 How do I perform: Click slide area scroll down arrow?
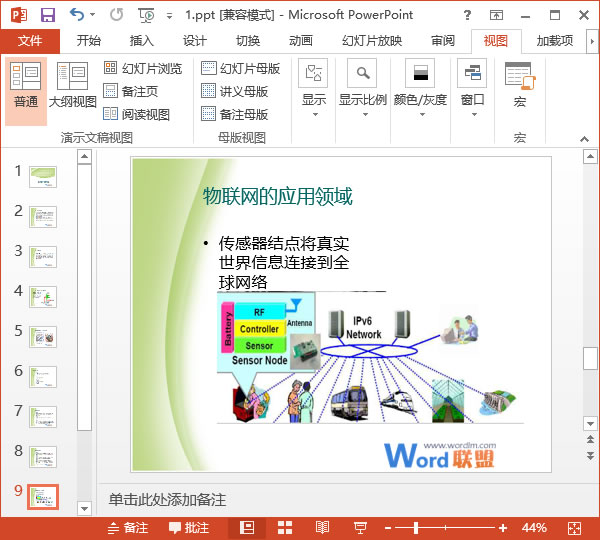[x=590, y=424]
